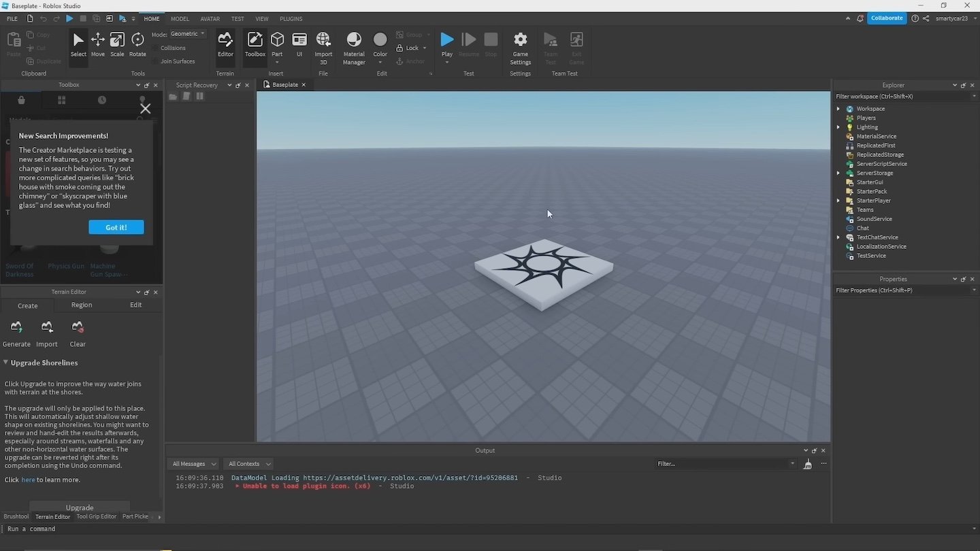Dismiss the search improvements popup X
The width and height of the screenshot is (980, 551).
pyautogui.click(x=145, y=108)
